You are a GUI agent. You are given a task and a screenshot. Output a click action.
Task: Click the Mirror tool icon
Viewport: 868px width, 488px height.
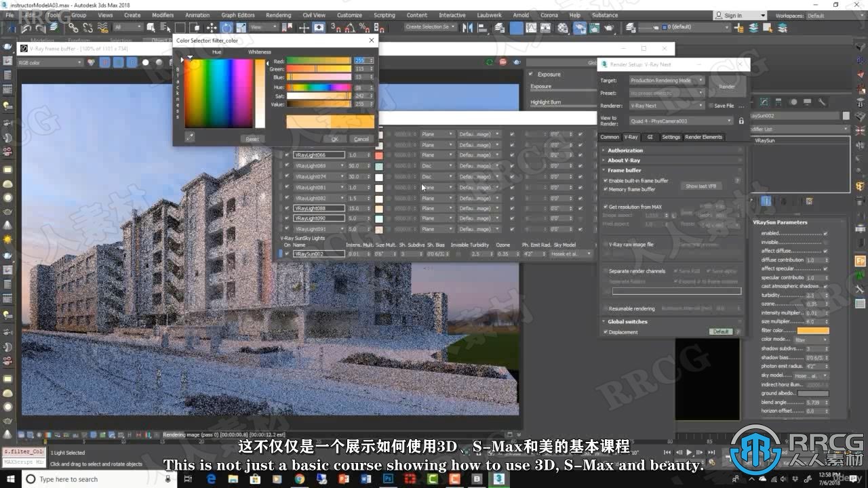(467, 27)
